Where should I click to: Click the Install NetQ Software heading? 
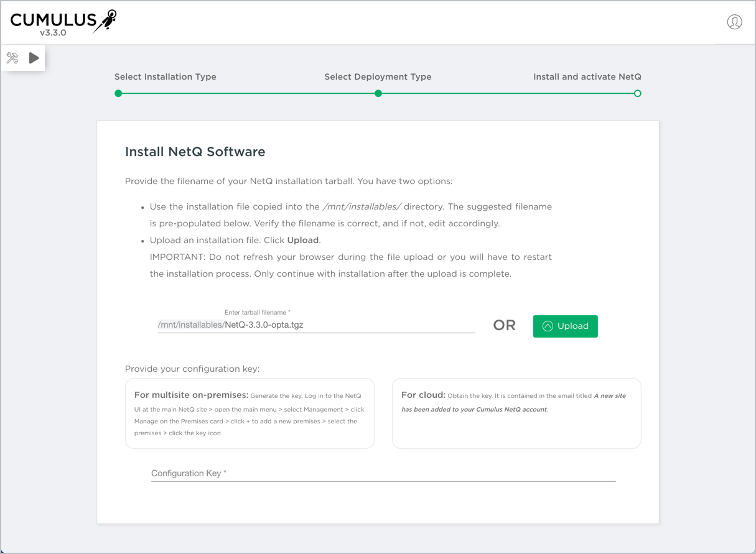(x=195, y=152)
